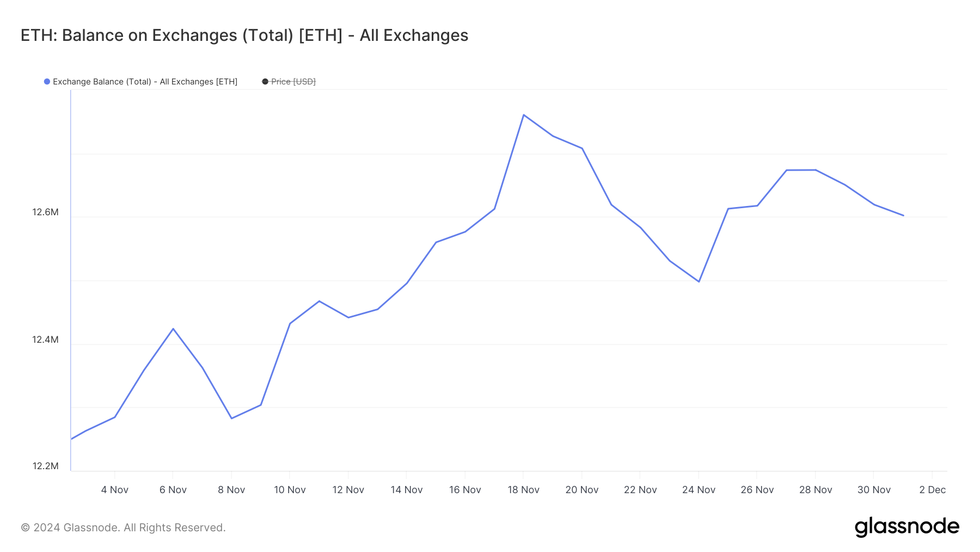Click the 22 Nov x-axis label
The height and width of the screenshot is (552, 980).
(x=640, y=490)
